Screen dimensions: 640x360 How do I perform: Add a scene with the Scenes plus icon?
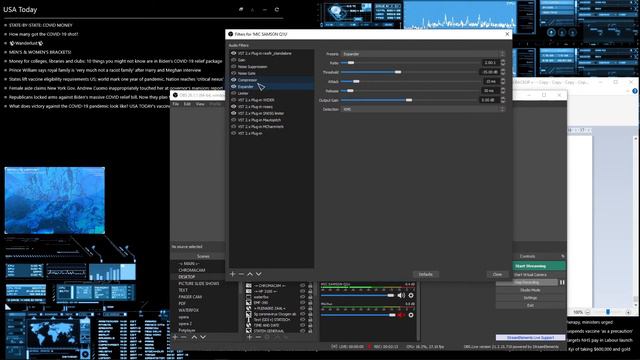pos(176,337)
